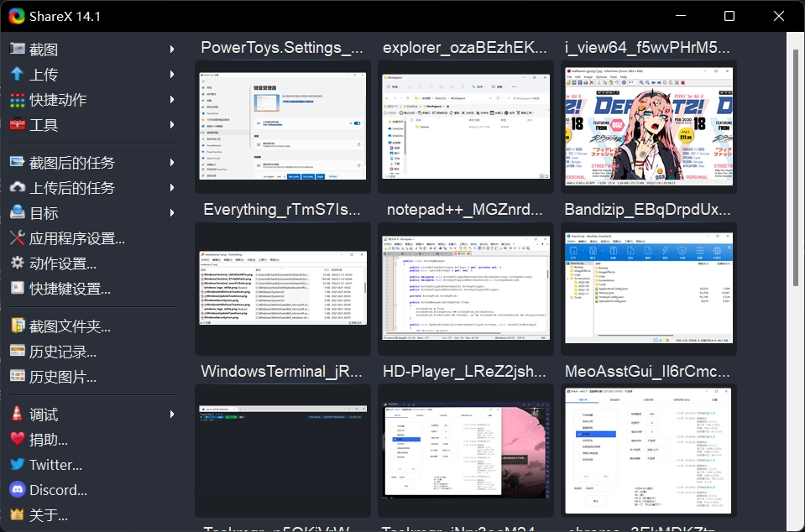This screenshot has width=805, height=532.
Task: Select the Bandizip_EBqDrpdUx screenshot thumbnail
Action: tap(649, 288)
